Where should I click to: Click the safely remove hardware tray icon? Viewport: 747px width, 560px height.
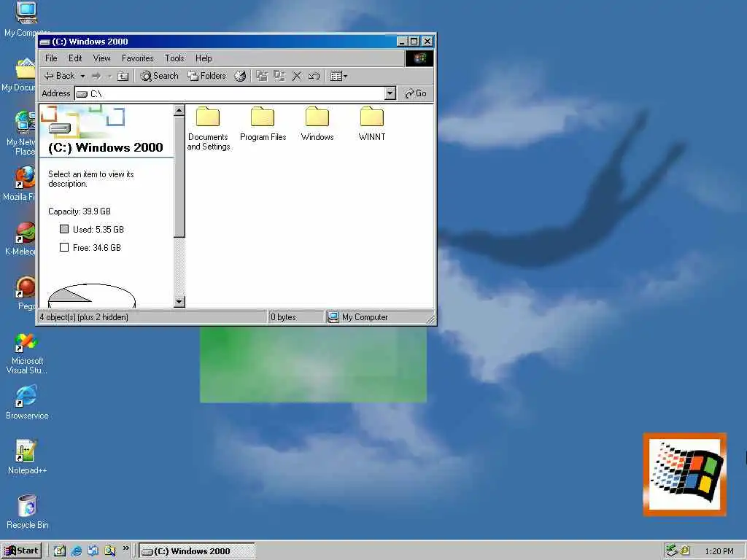pyautogui.click(x=672, y=551)
